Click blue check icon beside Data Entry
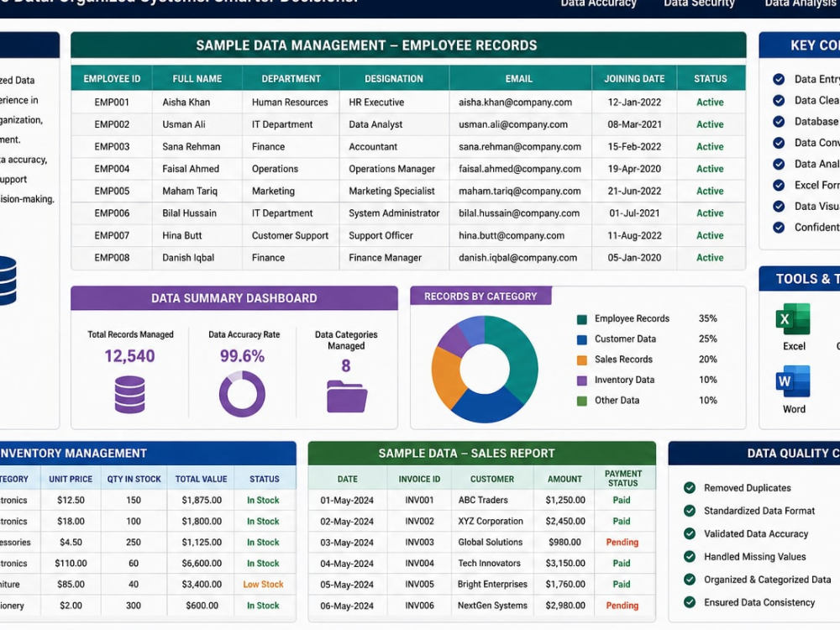The height and width of the screenshot is (630, 840). coord(779,79)
